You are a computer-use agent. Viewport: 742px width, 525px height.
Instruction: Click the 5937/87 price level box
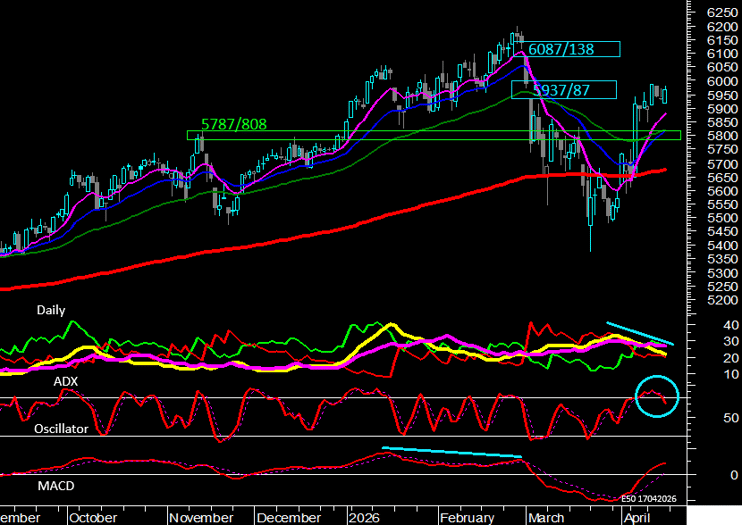[x=565, y=89]
